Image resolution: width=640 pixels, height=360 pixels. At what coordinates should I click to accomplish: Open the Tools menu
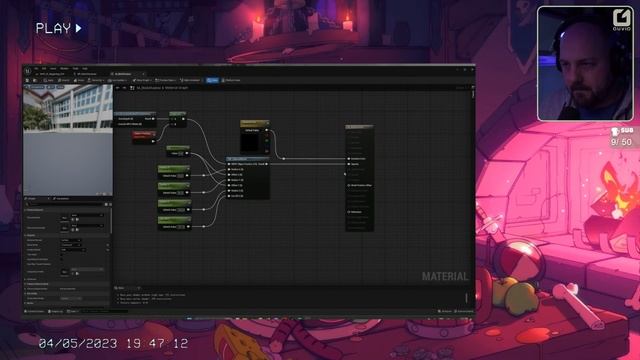pyautogui.click(x=76, y=69)
